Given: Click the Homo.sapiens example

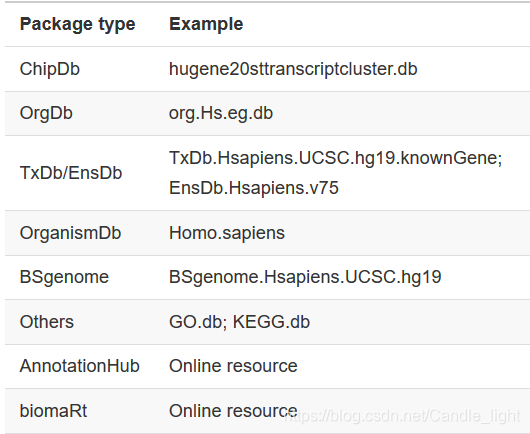Looking at the screenshot, I should 227,233.
